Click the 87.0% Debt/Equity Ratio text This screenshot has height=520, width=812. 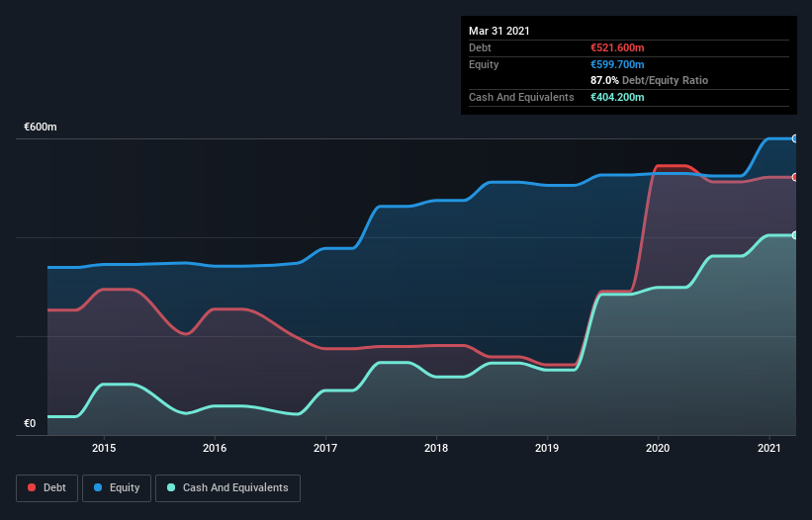(650, 80)
